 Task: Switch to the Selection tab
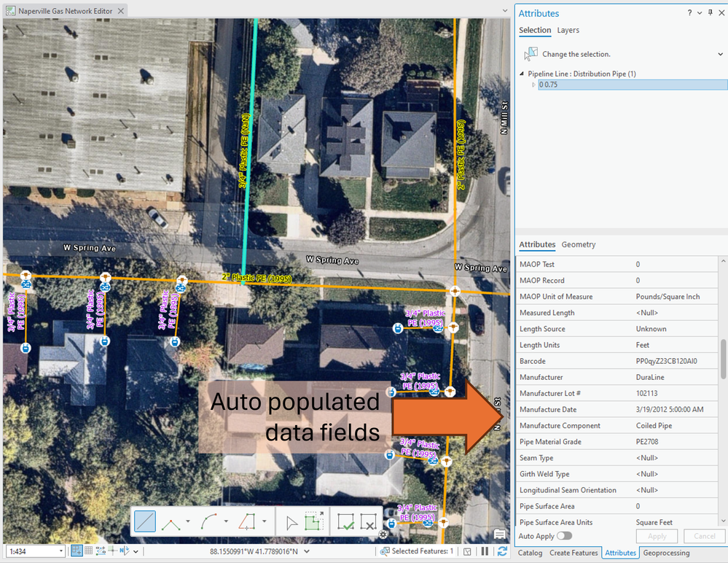click(535, 30)
